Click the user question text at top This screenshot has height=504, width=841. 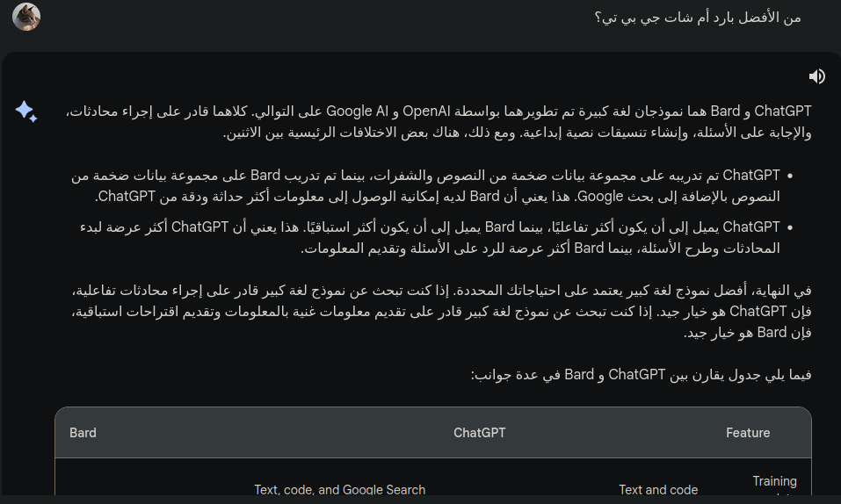[697, 18]
